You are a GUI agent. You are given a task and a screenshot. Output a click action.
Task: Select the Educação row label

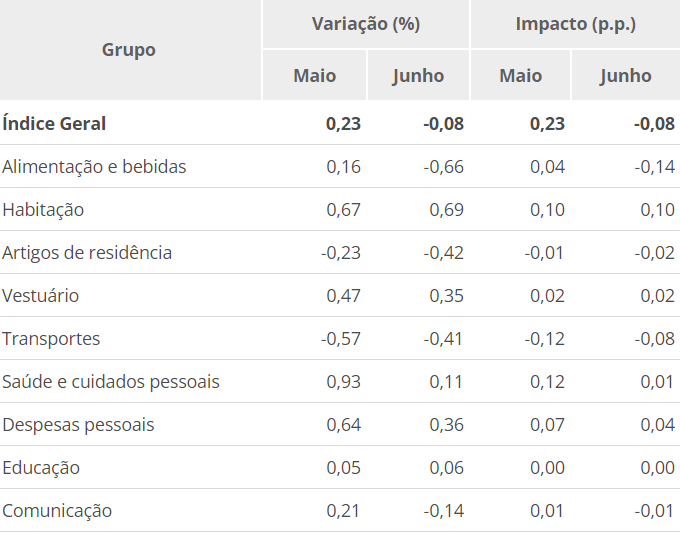click(41, 468)
